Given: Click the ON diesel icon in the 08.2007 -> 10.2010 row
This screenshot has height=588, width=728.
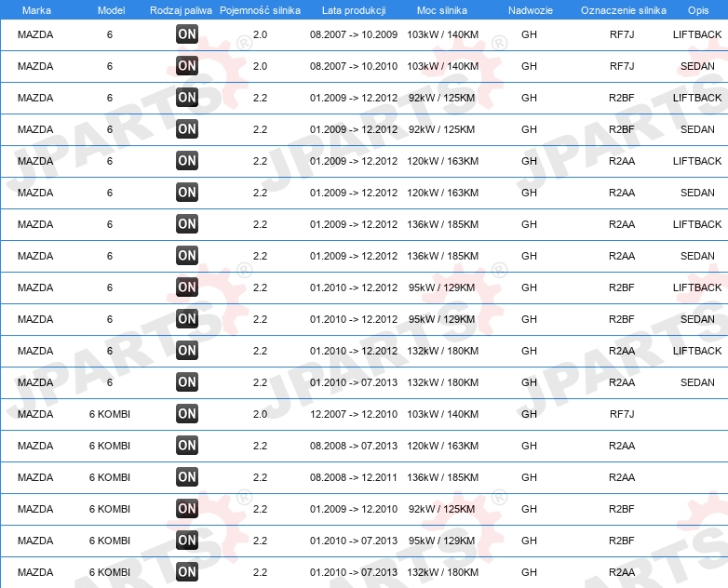Looking at the screenshot, I should click(187, 66).
